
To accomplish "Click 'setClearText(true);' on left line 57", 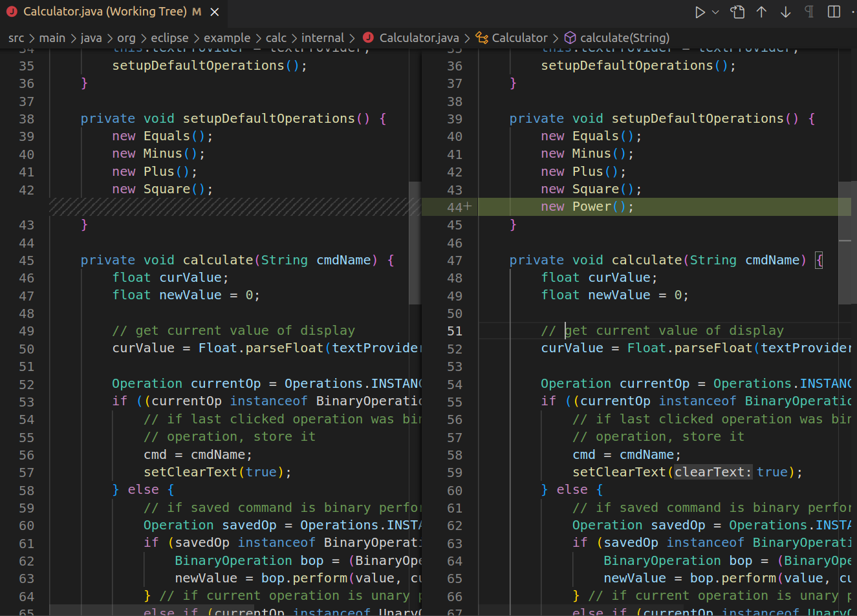I will pos(217,472).
